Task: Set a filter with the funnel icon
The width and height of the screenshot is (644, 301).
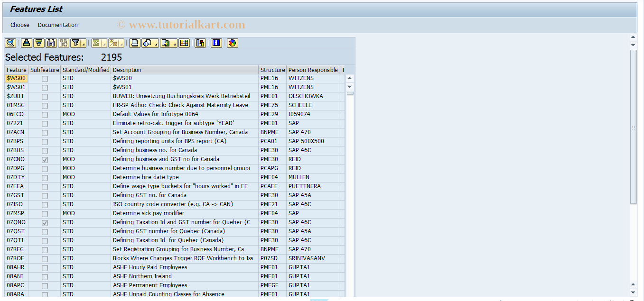Action: coord(75,43)
